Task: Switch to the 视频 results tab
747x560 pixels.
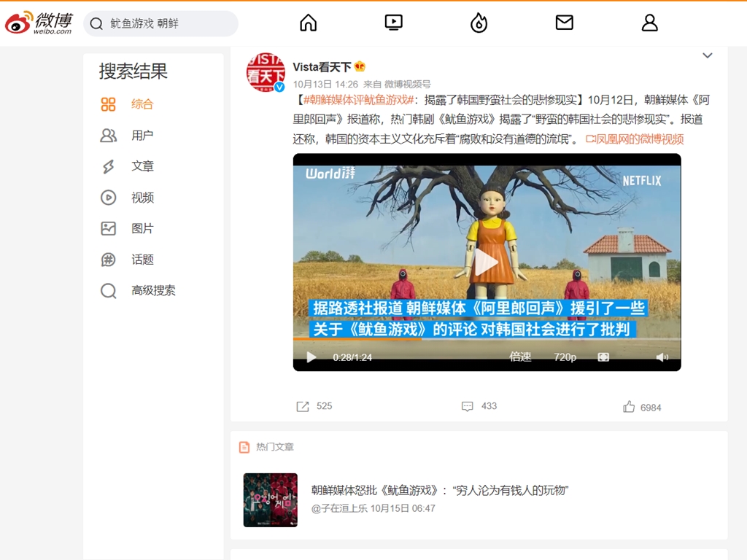Action: [x=142, y=198]
